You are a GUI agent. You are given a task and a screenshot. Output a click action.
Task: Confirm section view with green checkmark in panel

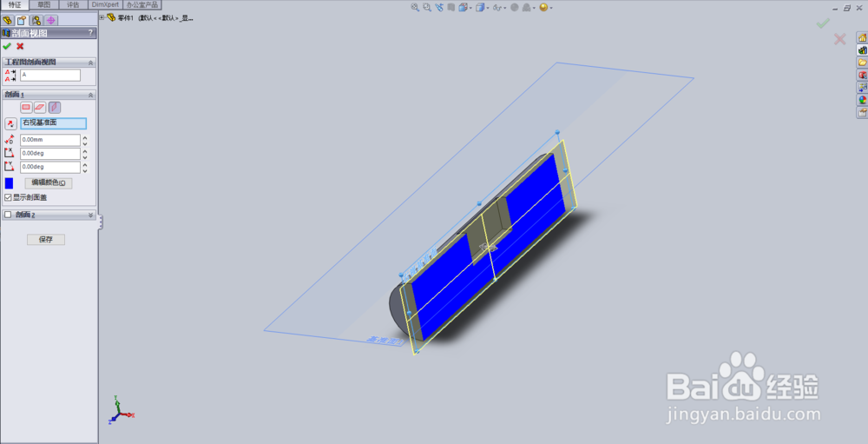7,46
